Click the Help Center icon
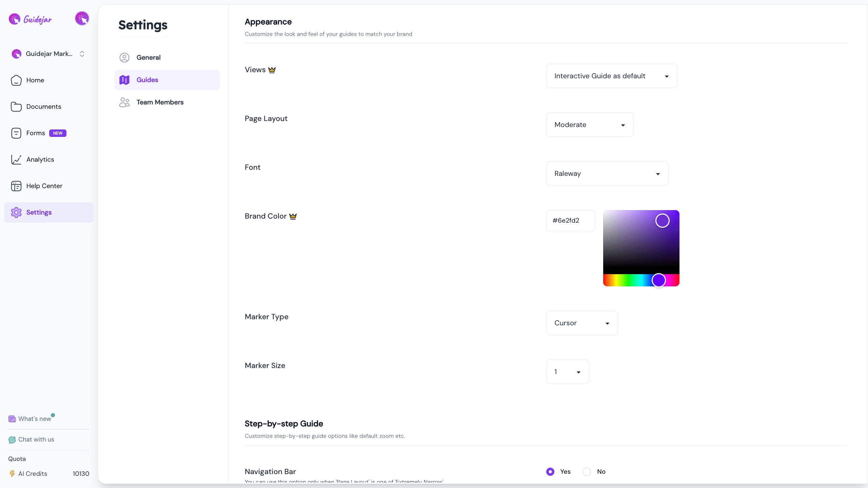The height and width of the screenshot is (488, 868). point(16,186)
